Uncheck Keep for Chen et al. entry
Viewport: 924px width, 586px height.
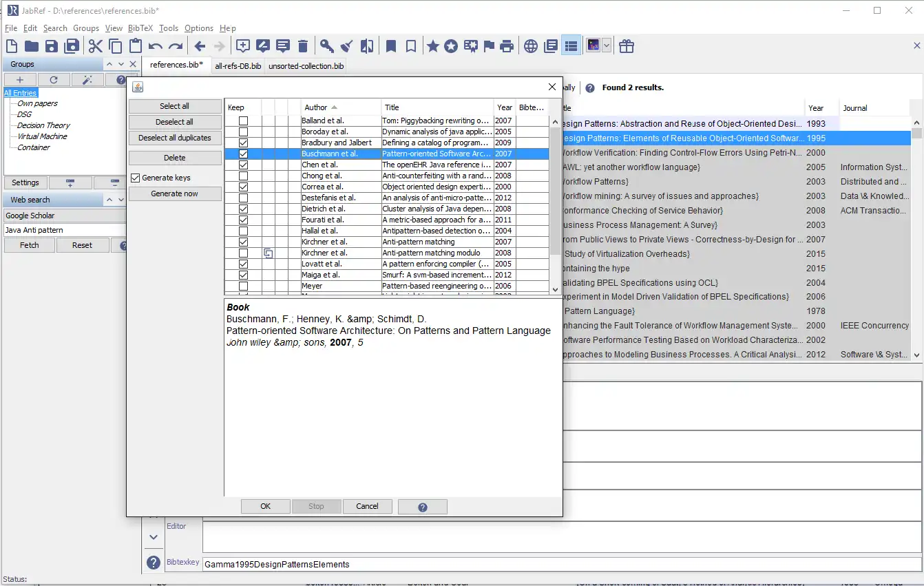point(243,165)
